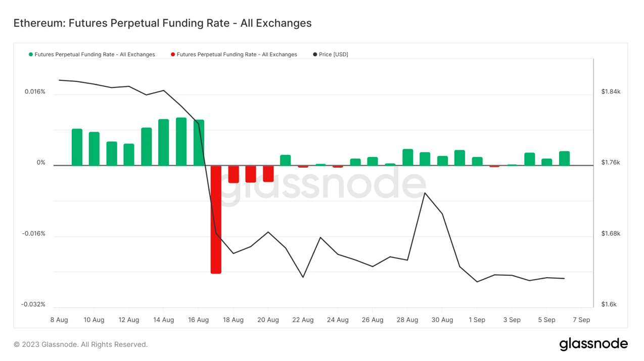Toggle the red Futures Perpetual Funding Rate legend label

(237, 55)
